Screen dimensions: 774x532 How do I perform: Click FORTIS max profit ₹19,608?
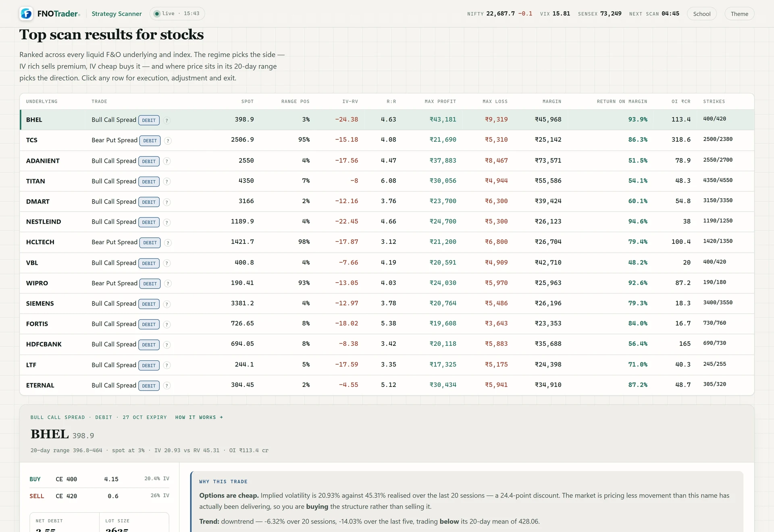[443, 323]
